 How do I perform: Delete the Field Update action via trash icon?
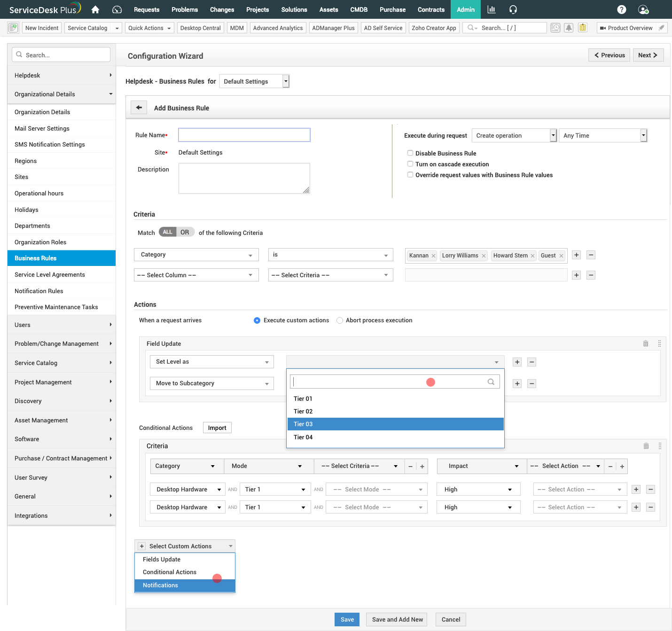(646, 343)
